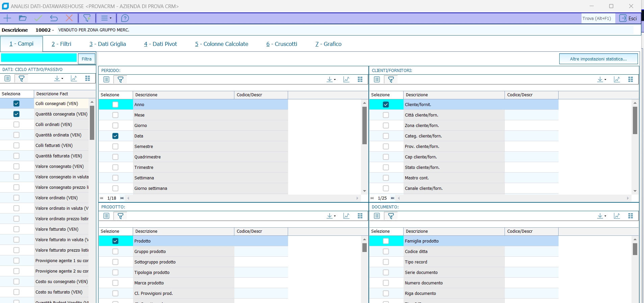Click the Esci exit button

pyautogui.click(x=628, y=18)
